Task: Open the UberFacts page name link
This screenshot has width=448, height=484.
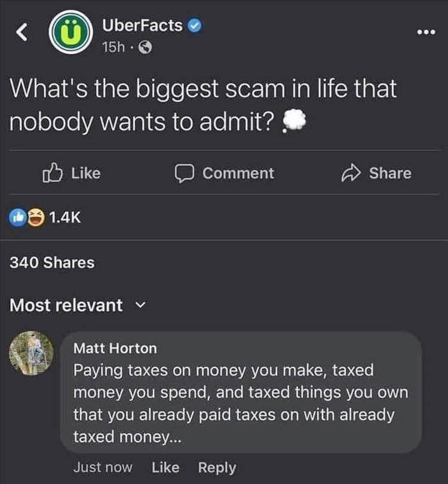Action: 142,26
